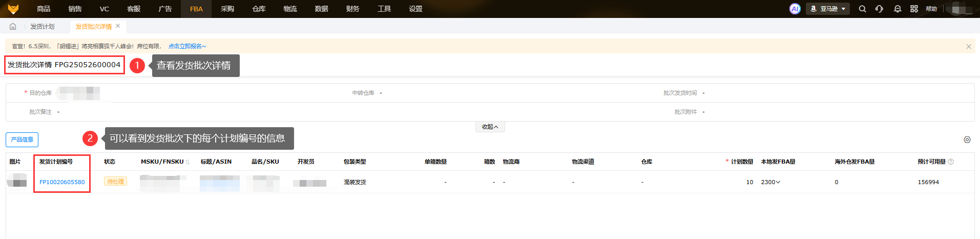Click the 单箱数量 column header

[435, 162]
